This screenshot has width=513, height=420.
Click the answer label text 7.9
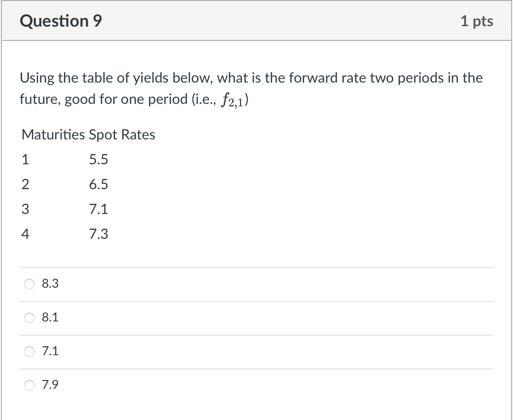(50, 385)
